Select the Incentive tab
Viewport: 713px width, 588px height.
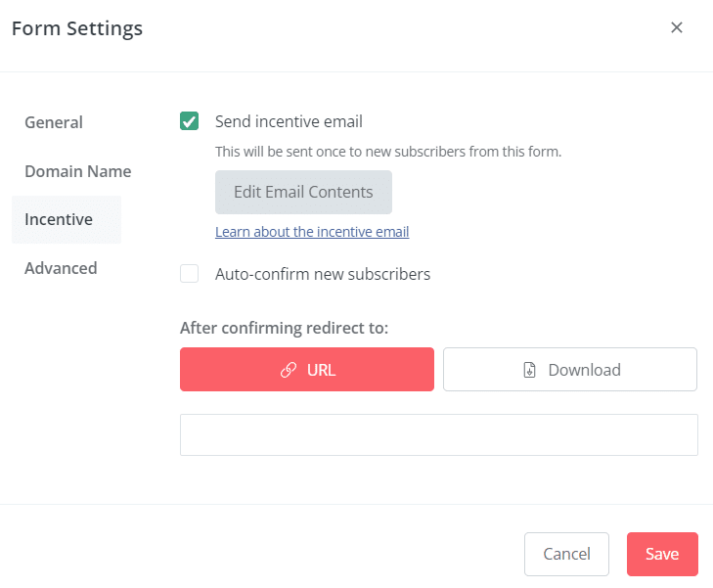point(67,220)
